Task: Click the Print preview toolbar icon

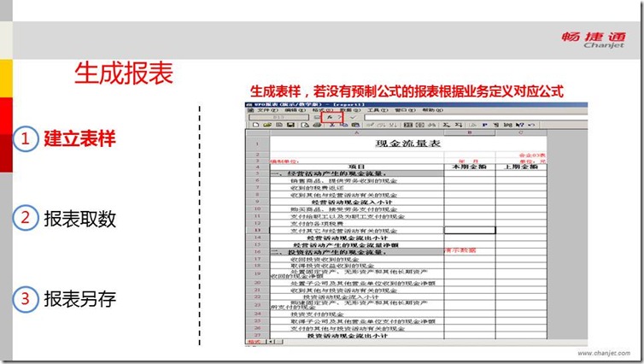Action: tap(305, 125)
